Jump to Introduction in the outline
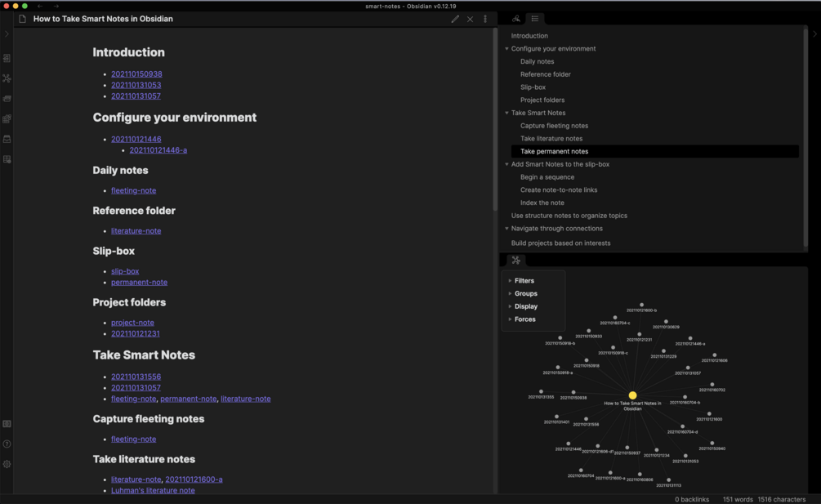This screenshot has height=504, width=821. (x=529, y=36)
